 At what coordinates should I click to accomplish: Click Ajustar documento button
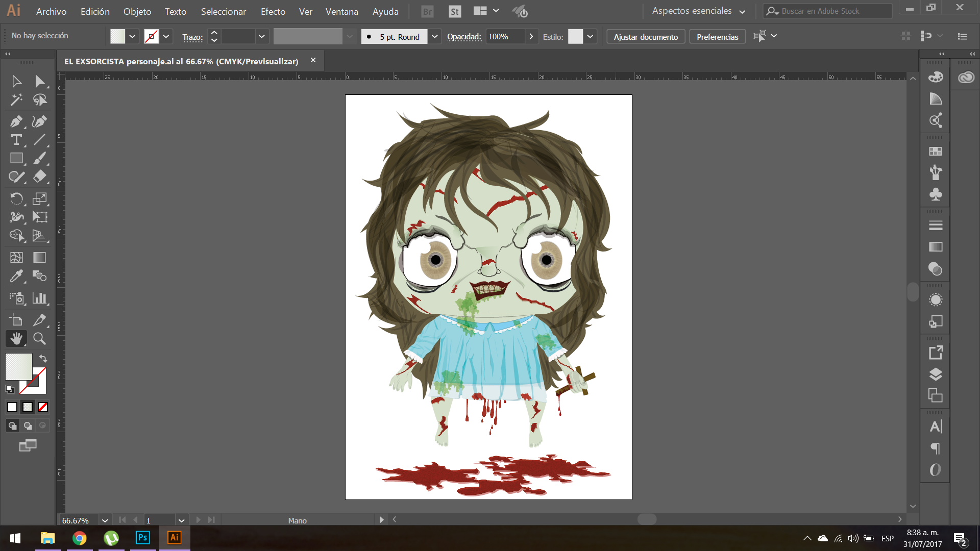[646, 37]
